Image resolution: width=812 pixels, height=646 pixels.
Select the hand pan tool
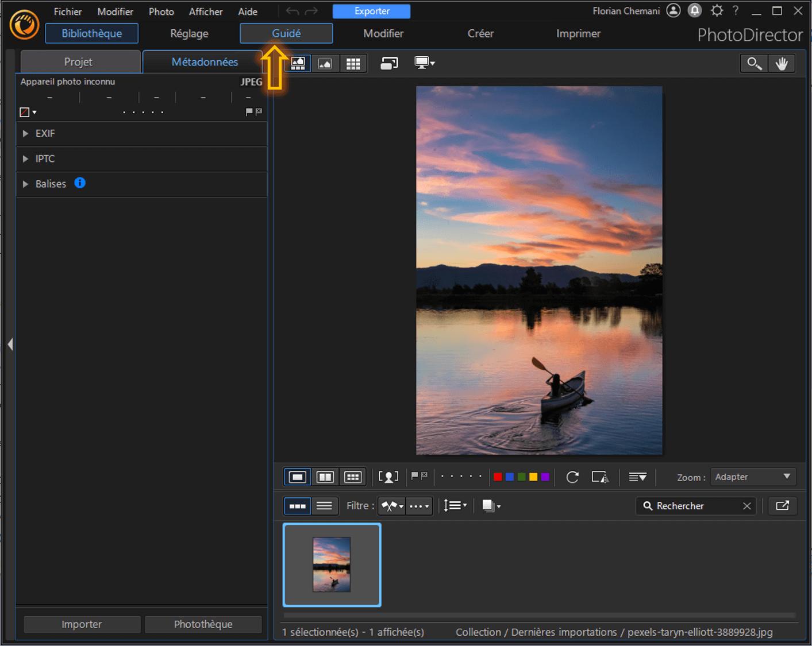[x=781, y=64]
